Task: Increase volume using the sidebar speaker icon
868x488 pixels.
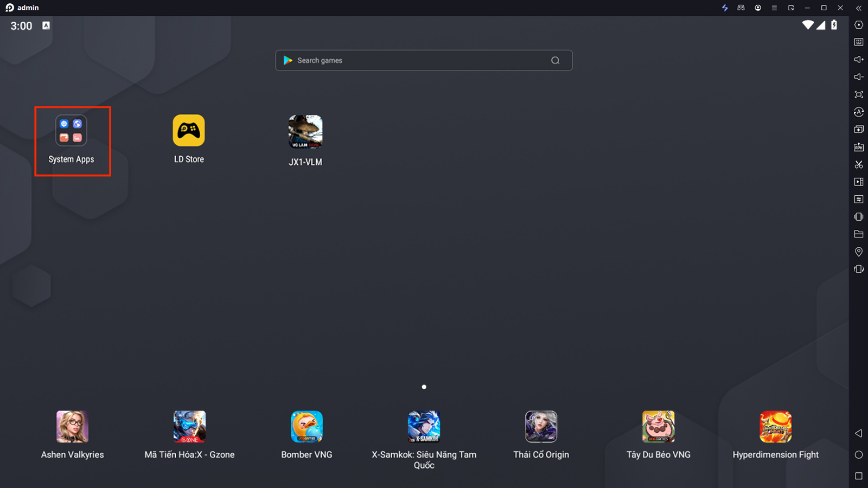Action: click(x=859, y=60)
